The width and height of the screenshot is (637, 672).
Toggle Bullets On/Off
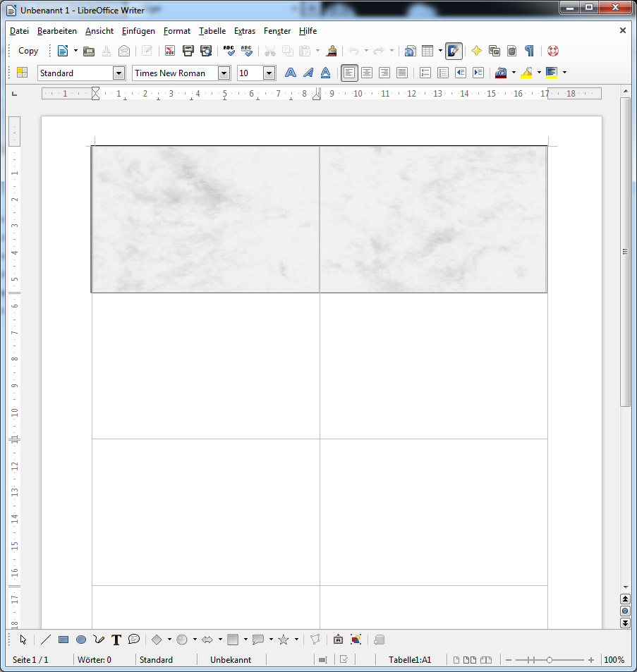coord(443,73)
